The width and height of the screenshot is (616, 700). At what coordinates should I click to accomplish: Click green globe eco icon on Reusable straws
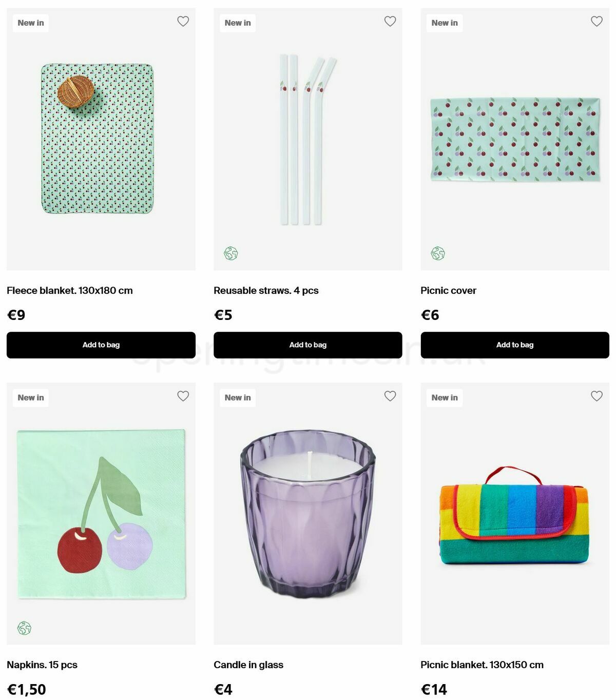[x=231, y=253]
